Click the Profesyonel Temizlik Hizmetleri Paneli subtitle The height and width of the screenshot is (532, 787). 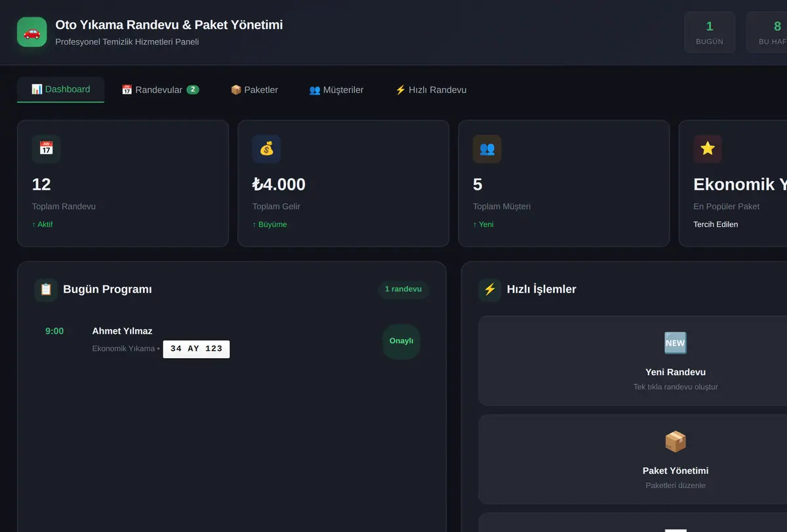pyautogui.click(x=127, y=42)
